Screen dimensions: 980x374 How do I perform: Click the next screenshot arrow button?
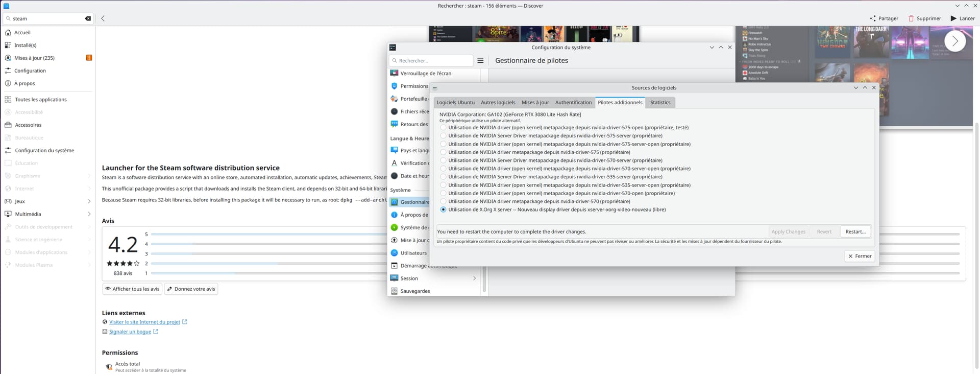pos(954,41)
